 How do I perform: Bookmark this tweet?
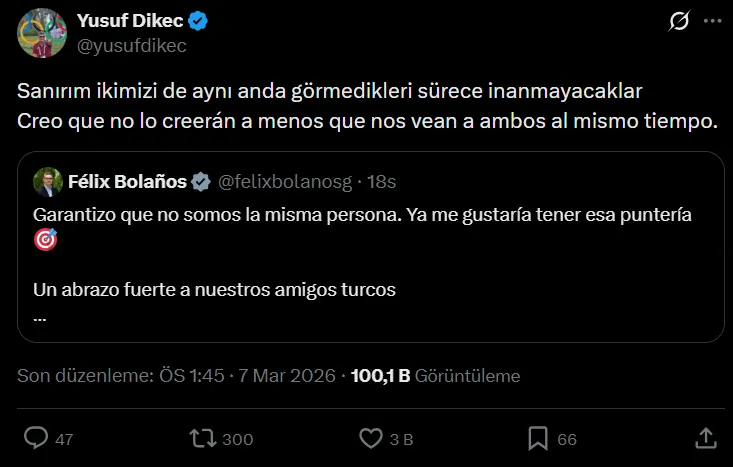pyautogui.click(x=538, y=438)
